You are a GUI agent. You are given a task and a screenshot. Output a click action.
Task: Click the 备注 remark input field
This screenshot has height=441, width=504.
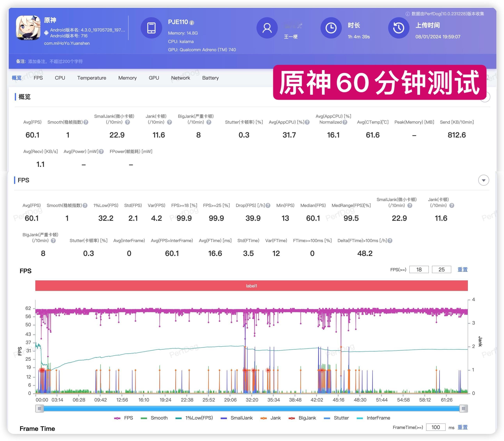(x=55, y=62)
